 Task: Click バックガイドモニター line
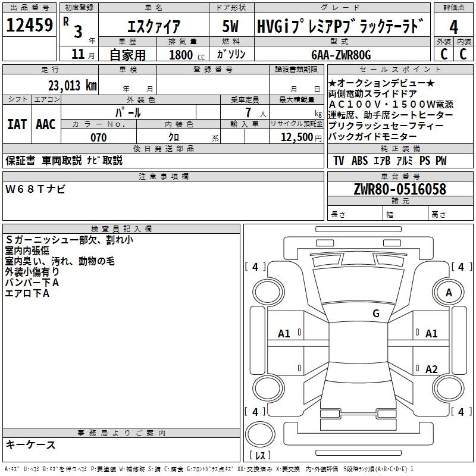(372, 136)
